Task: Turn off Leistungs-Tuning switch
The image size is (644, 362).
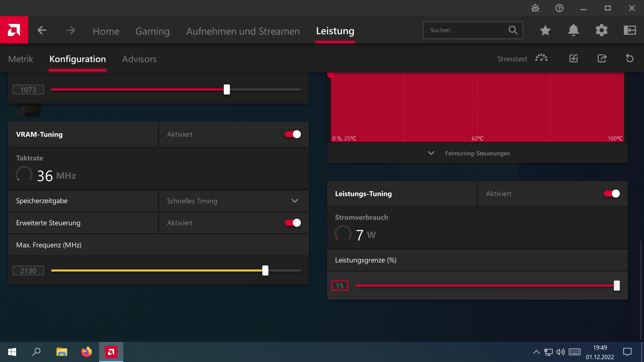Action: (x=611, y=194)
